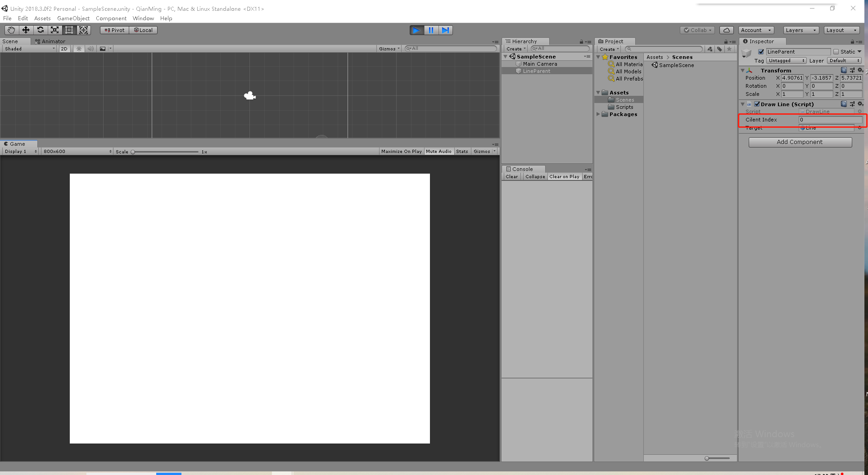Screen dimensions: 868x475
Task: Open the 800x600 resolution dropdown
Action: point(77,151)
